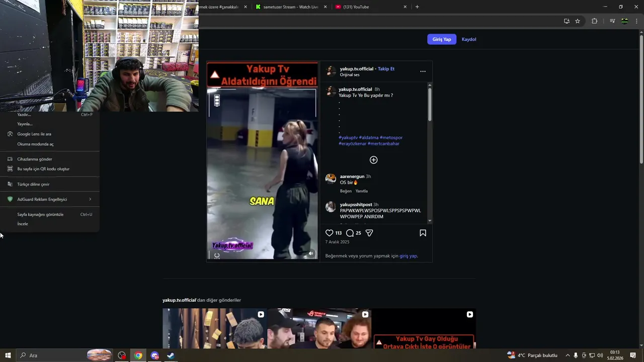
Task: Open Windows Start menu
Action: 8,355
